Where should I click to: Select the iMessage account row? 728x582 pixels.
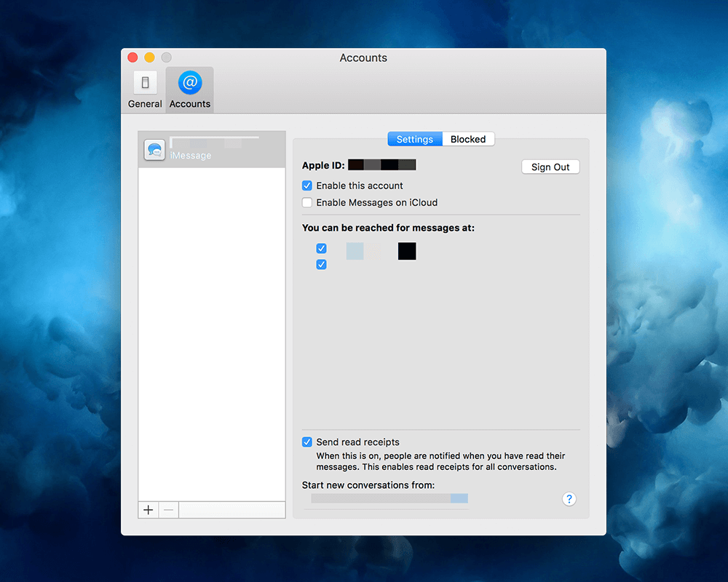[x=212, y=149]
